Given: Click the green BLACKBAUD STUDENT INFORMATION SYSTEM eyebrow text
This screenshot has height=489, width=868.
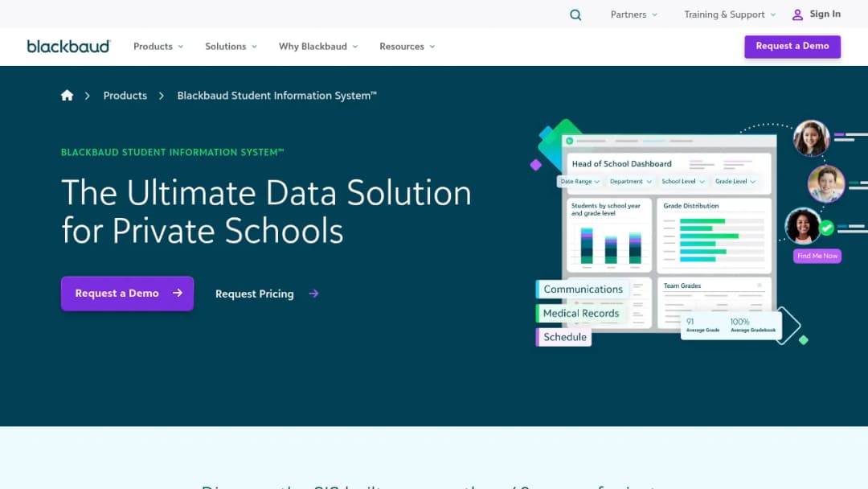Looking at the screenshot, I should pos(173,152).
